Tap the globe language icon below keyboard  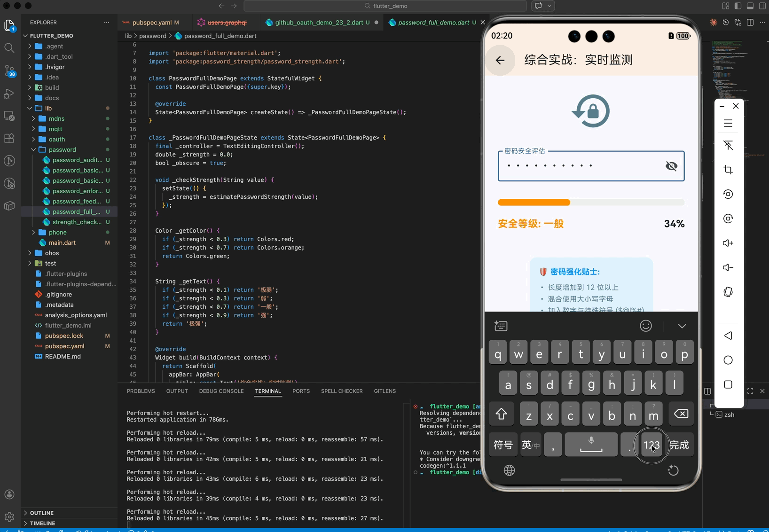point(509,470)
